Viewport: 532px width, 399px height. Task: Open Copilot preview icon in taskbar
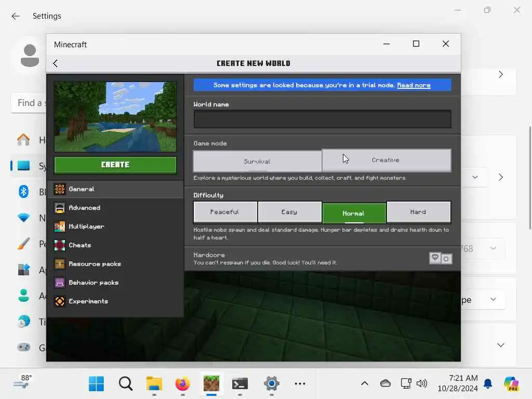click(511, 384)
